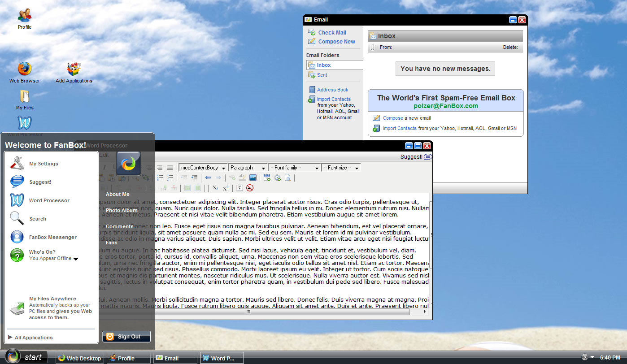Image resolution: width=627 pixels, height=364 pixels.
Task: Open the My Files Anywhere backup icon
Action: coord(17,309)
